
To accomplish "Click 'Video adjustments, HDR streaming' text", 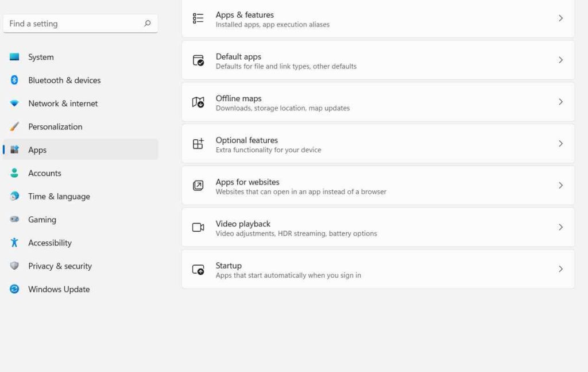I will pos(271,233).
